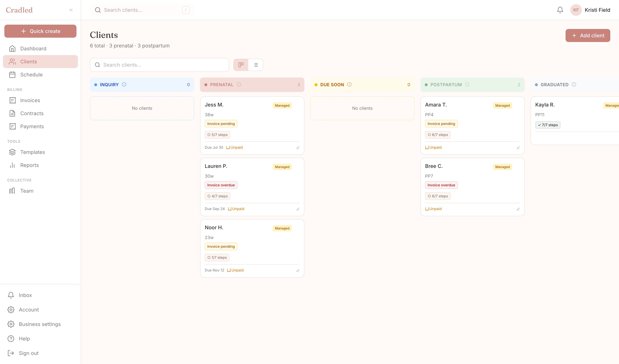Click 6/7 steps chip on Bree C.
The width and height of the screenshot is (619, 364).
438,196
